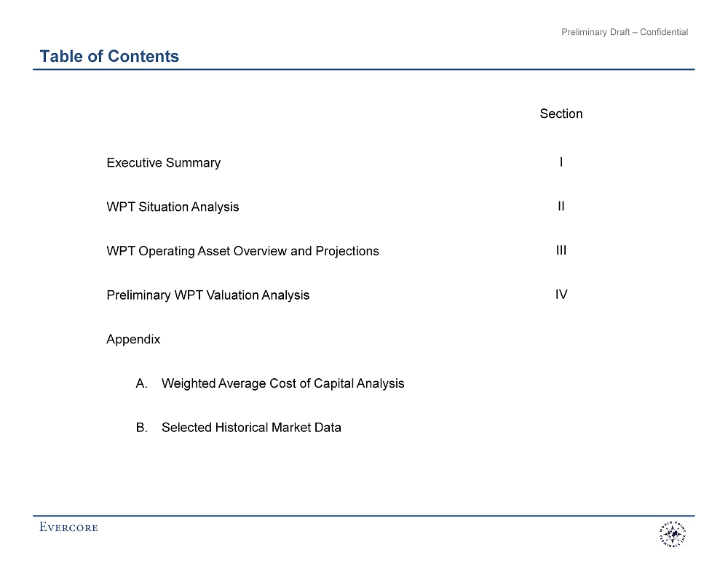Select the WPT Situation Analysis entry
728x563 pixels.
coord(173,207)
